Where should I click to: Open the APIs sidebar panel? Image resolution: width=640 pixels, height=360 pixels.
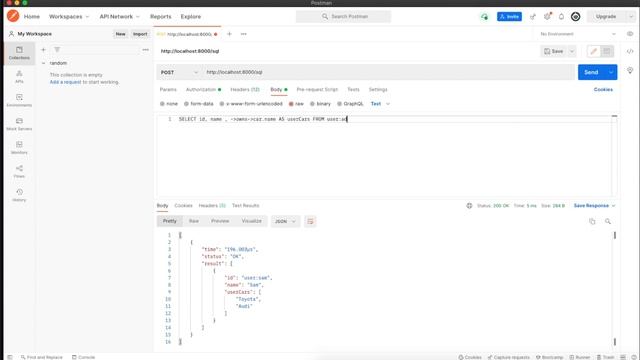(19, 76)
